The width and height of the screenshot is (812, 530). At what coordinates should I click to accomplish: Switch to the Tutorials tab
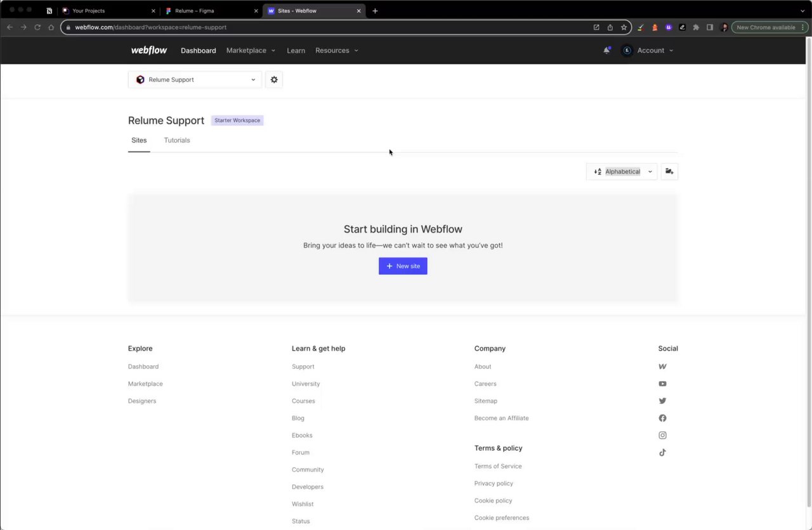[177, 140]
